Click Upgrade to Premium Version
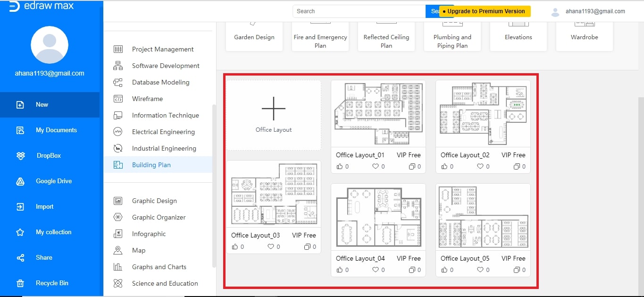The width and height of the screenshot is (644, 297). (x=485, y=11)
